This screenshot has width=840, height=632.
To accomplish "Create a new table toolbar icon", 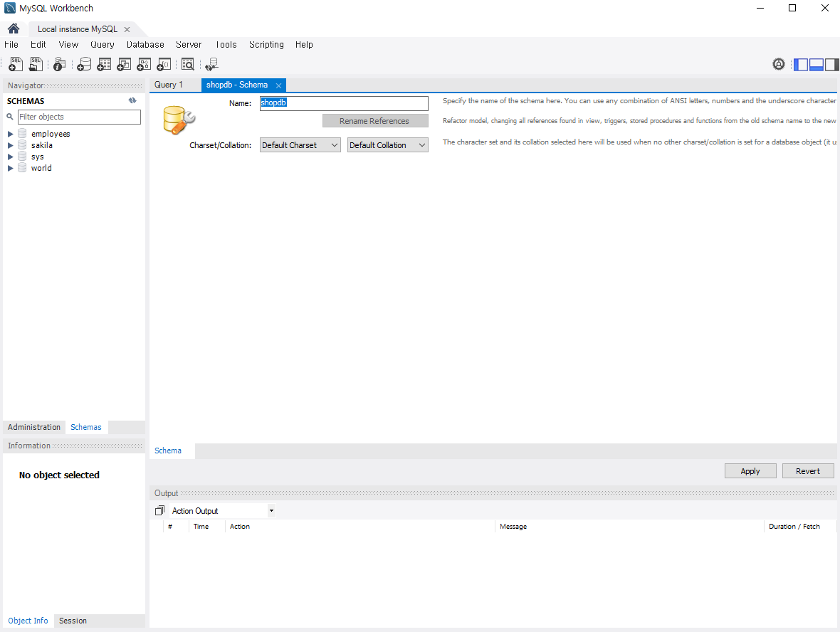I will point(104,64).
